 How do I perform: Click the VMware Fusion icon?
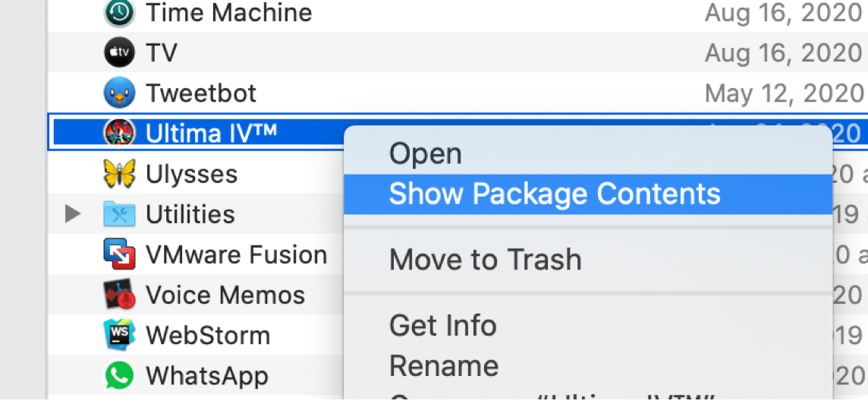(119, 254)
